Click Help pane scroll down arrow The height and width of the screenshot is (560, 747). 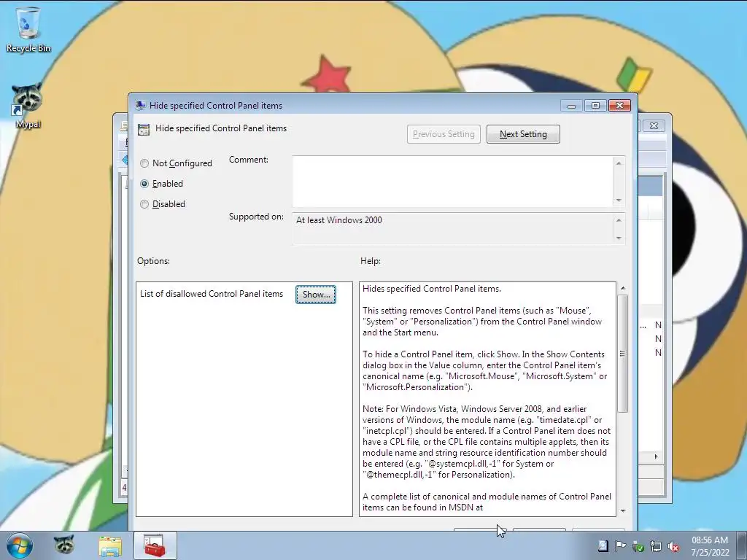tap(623, 511)
